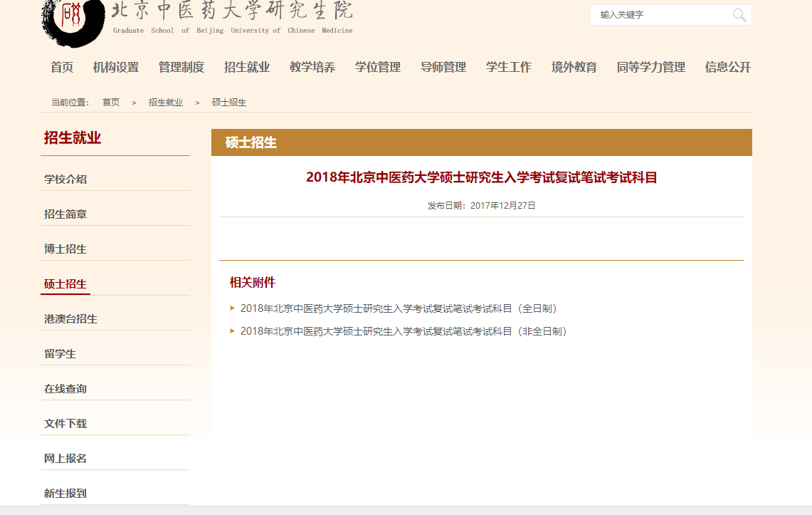Open the 全日制 exam subjects attachment
812x515 pixels.
pos(400,308)
